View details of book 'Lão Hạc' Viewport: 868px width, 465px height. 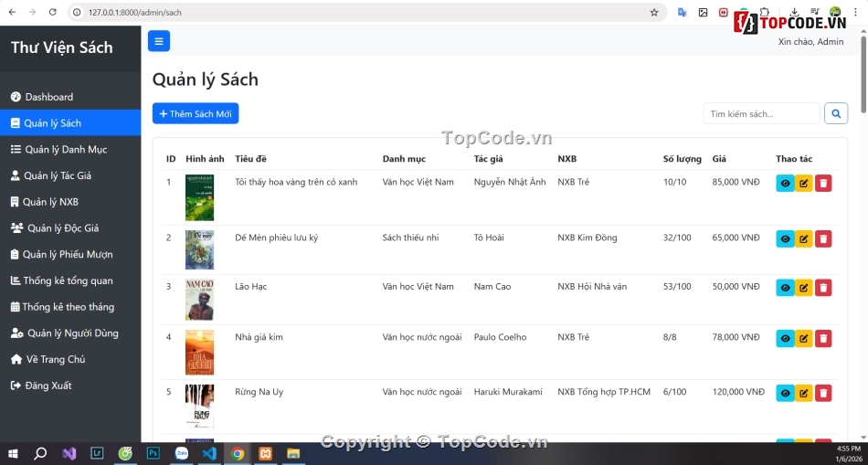(785, 288)
